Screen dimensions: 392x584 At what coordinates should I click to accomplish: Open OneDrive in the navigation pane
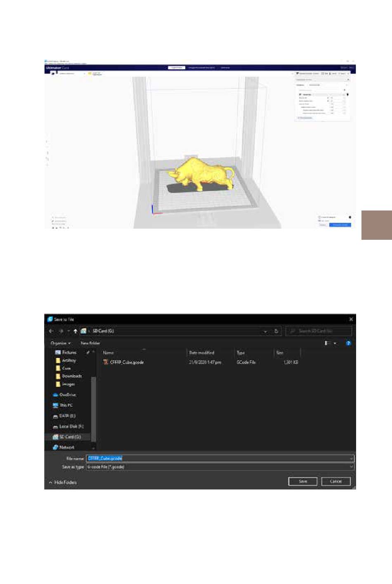click(x=67, y=395)
